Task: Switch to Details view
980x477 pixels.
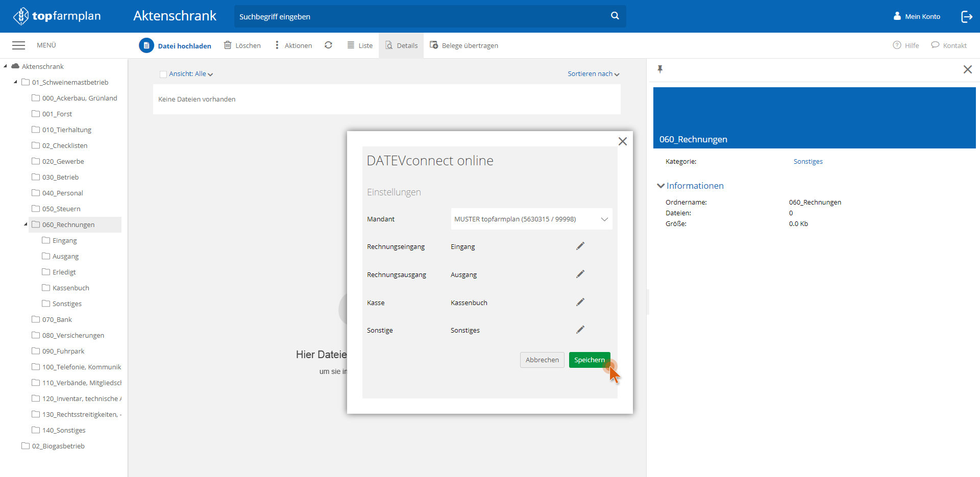Action: [401, 45]
